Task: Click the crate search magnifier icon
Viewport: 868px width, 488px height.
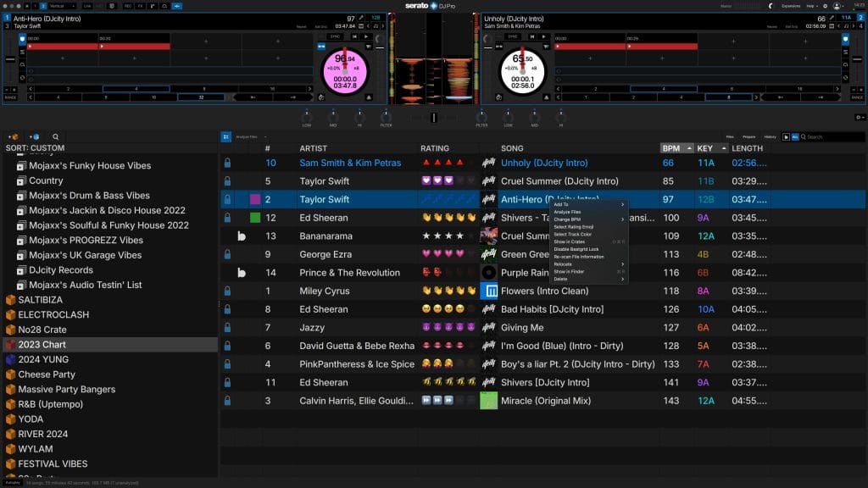Action: click(x=56, y=136)
